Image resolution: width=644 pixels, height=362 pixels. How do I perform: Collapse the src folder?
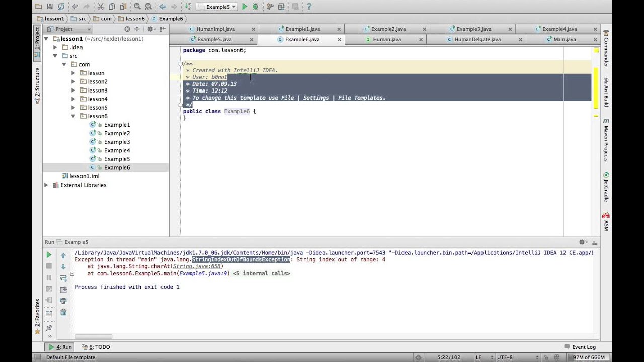(55, 56)
